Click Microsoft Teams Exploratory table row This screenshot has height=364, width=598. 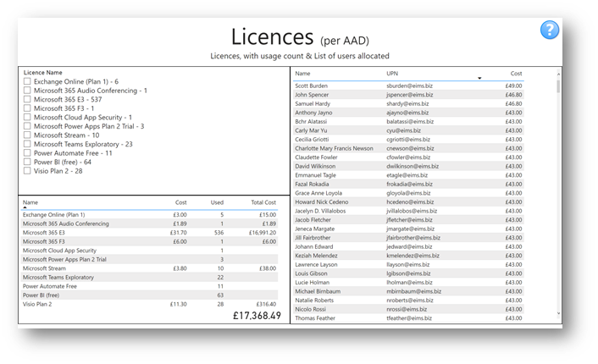149,277
